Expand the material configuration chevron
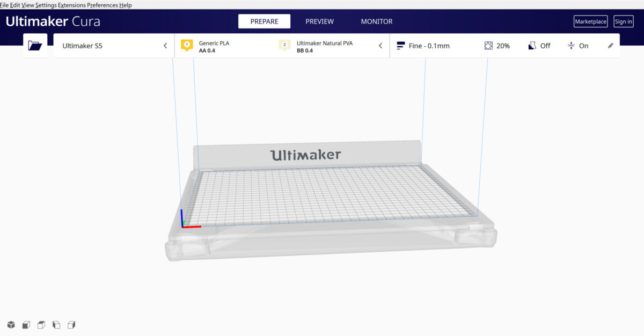Viewport: 644px width, 336px height. coord(380,46)
